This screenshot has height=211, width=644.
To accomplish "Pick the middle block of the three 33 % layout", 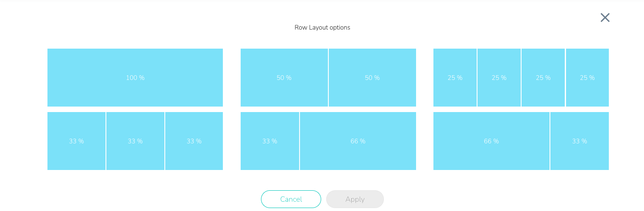I will (x=135, y=141).
